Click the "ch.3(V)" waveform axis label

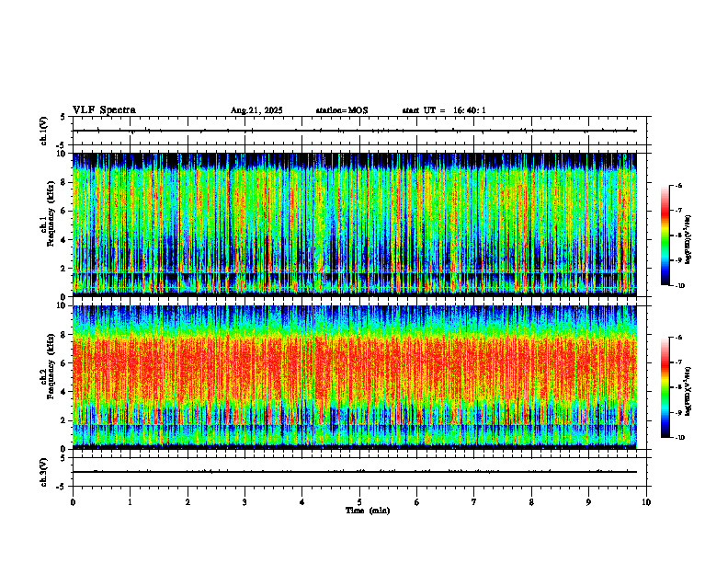[x=43, y=472]
